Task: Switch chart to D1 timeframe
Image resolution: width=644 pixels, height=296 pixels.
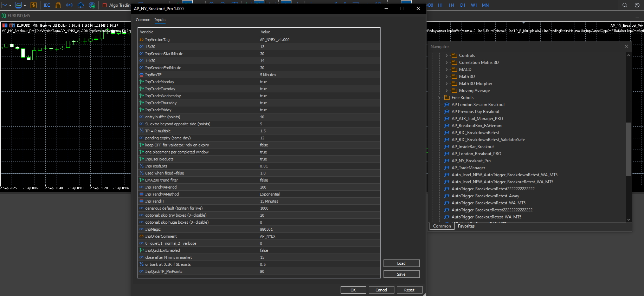Action: point(463,5)
